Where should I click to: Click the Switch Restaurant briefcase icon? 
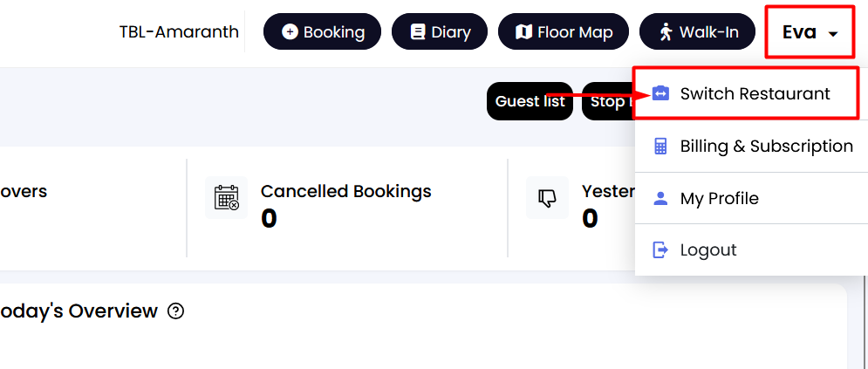point(660,93)
